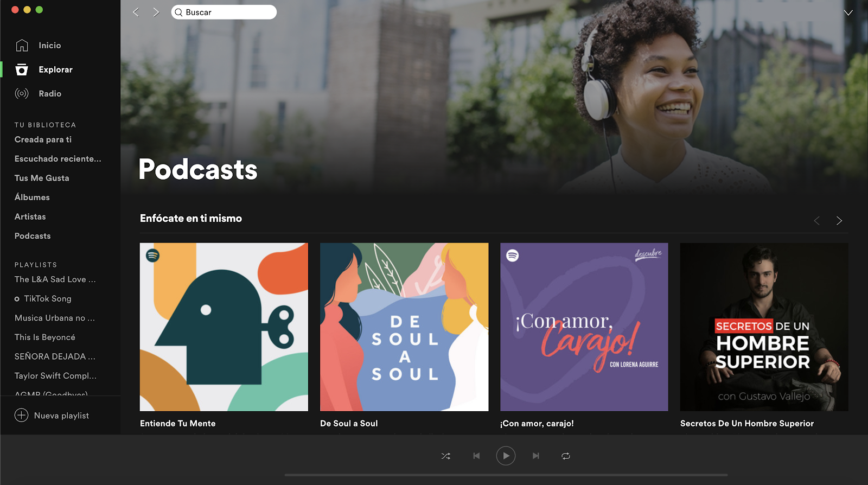
Task: Skip to the previous track
Action: pos(476,456)
